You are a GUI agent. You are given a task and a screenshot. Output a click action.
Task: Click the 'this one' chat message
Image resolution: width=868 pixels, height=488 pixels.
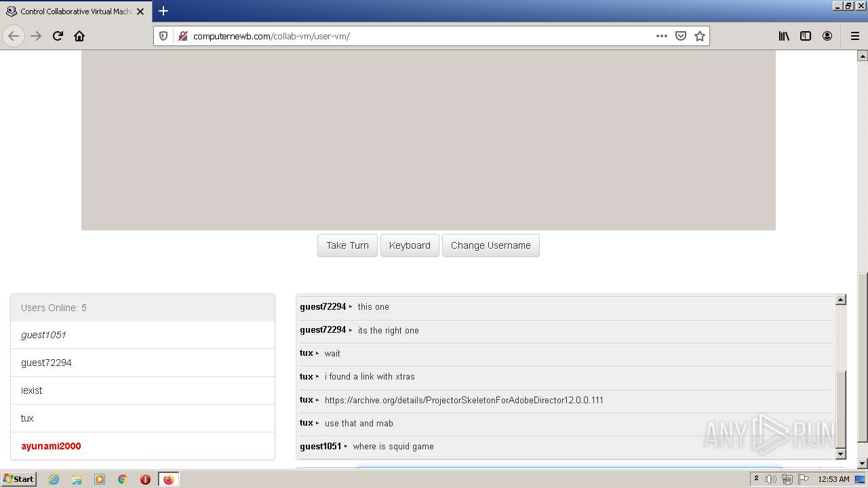374,307
